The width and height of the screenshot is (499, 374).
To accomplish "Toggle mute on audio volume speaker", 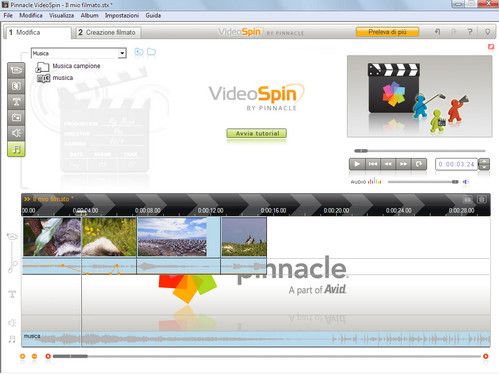I will 466,182.
